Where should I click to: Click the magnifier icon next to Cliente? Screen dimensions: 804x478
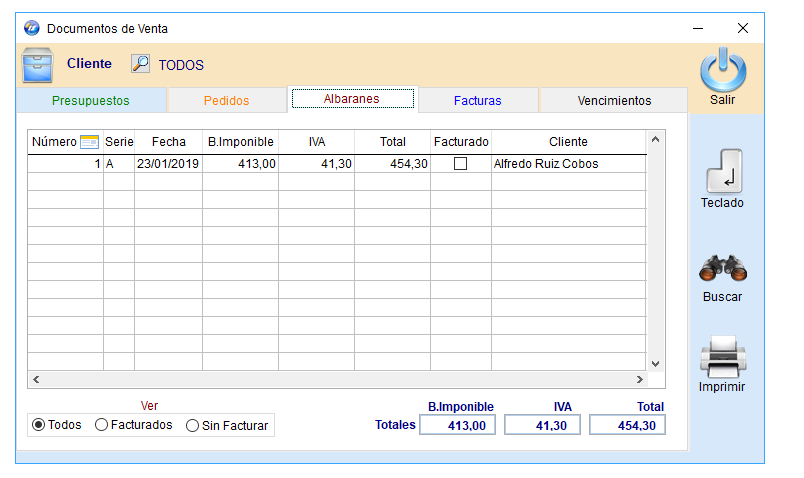click(x=141, y=64)
